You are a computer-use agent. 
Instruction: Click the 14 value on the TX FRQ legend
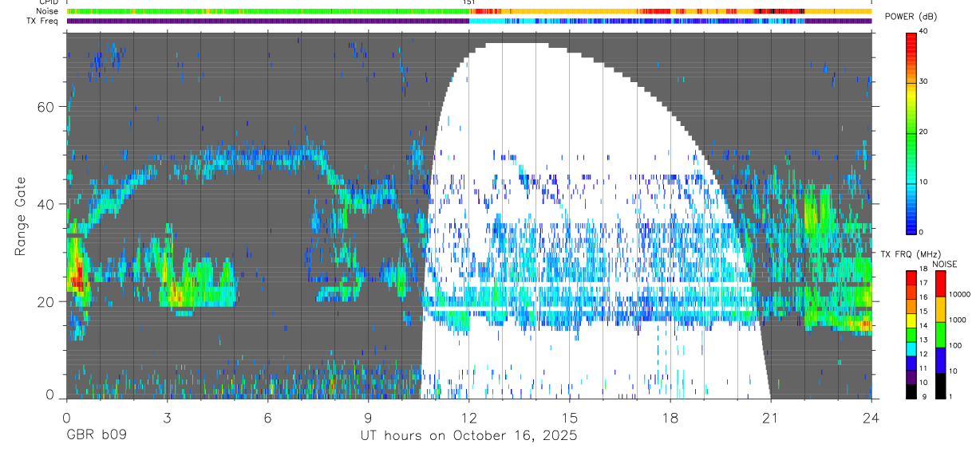pos(924,326)
